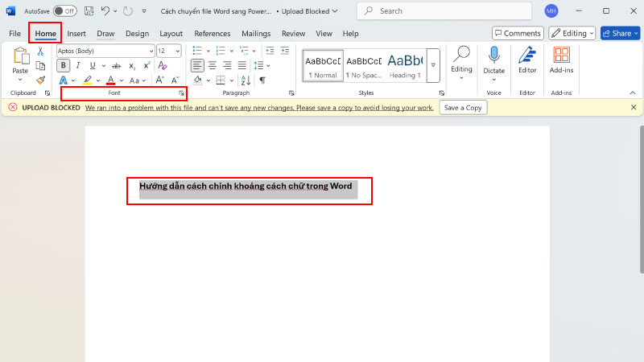Click the Save icon in title bar
Image resolution: width=644 pixels, height=362 pixels.
click(x=89, y=11)
